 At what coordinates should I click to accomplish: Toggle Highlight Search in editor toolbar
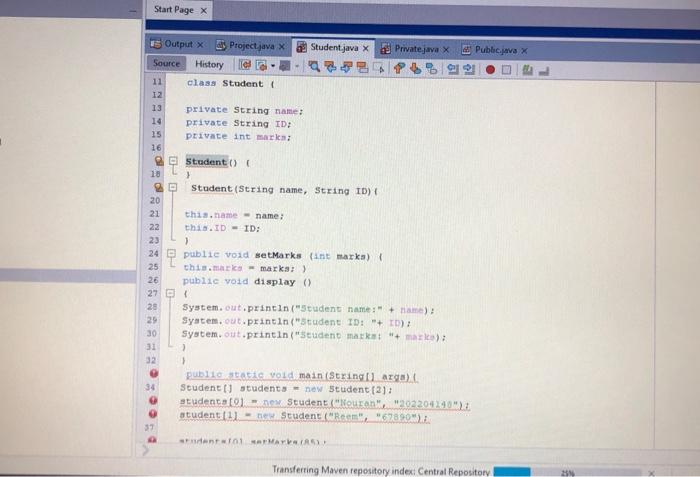362,67
